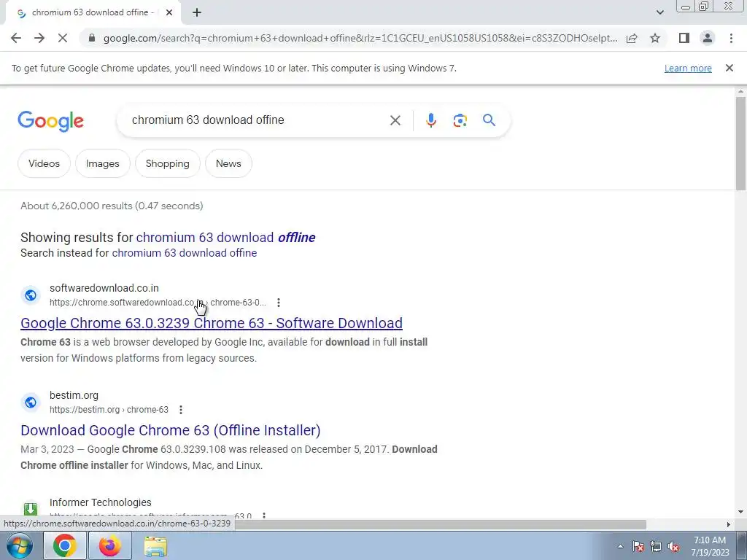Click the Informer Technologies green favicon
Viewport: 747px width, 560px height.
(x=31, y=508)
